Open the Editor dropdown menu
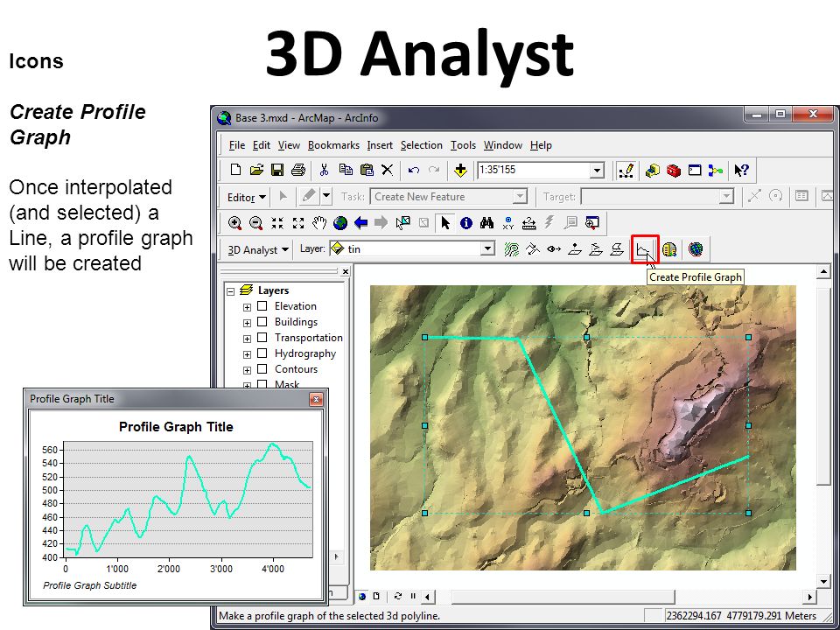840x630 pixels. point(247,197)
